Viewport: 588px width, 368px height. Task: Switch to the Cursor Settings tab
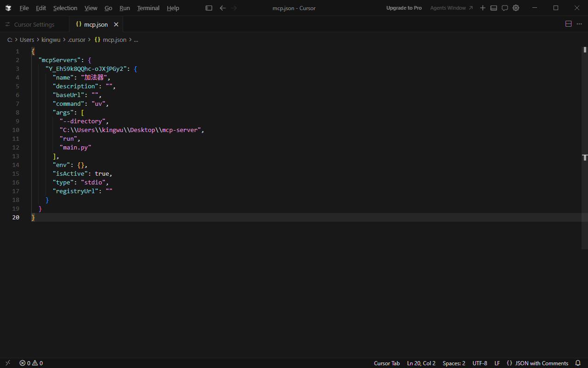(x=34, y=24)
